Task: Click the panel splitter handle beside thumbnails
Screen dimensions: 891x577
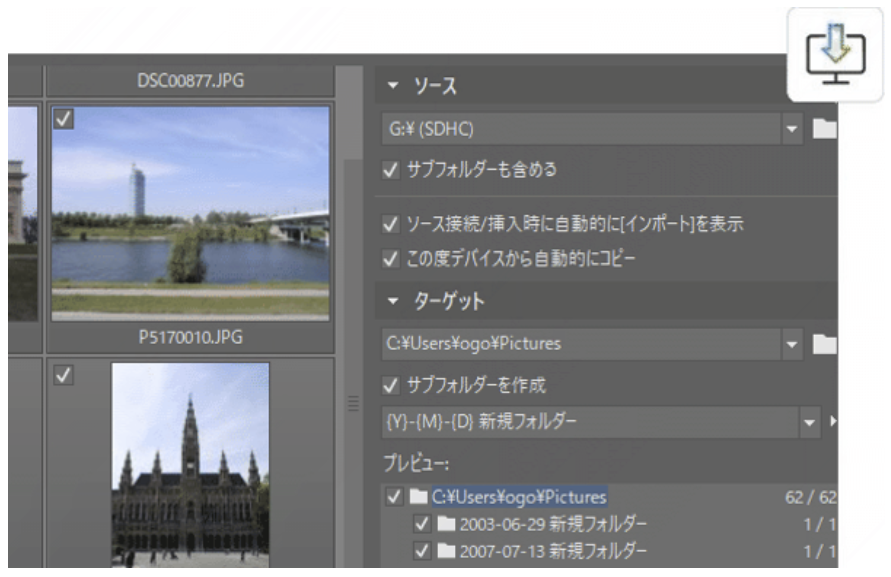Action: (351, 404)
